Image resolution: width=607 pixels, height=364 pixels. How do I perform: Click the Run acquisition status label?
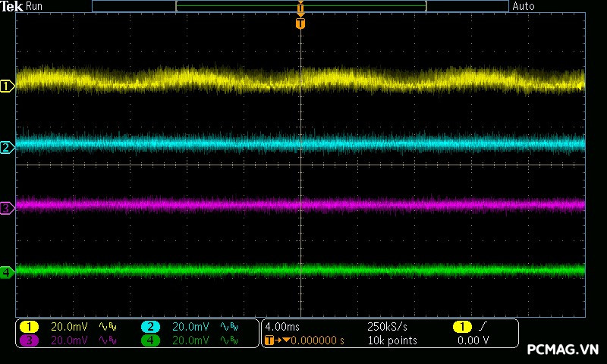pos(35,6)
